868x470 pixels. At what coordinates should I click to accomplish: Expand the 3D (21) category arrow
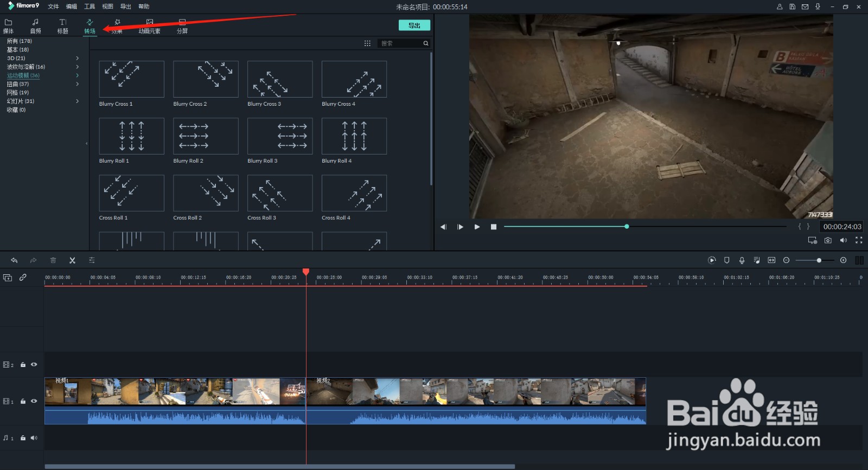77,58
